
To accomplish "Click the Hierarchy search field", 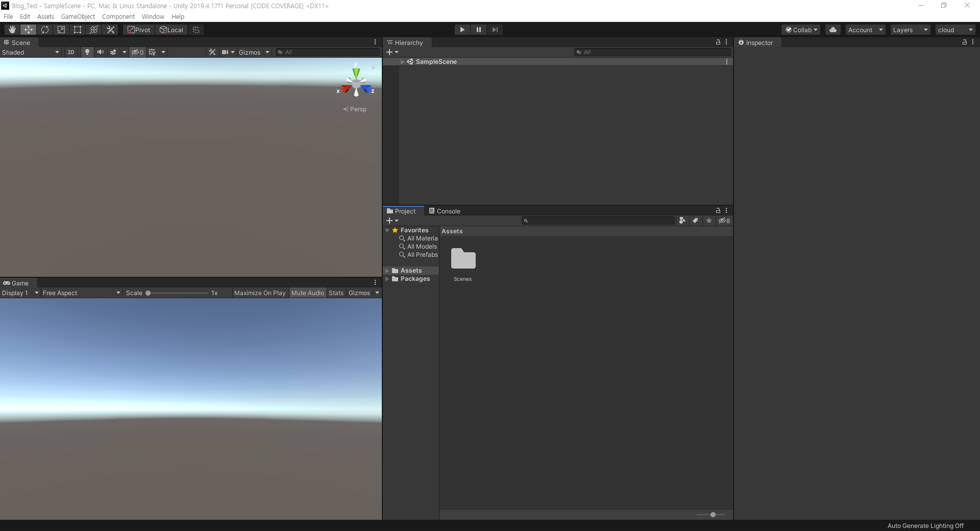I will (x=652, y=52).
